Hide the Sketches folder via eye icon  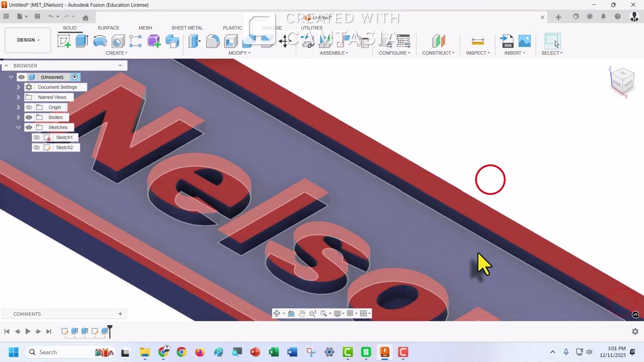29,127
